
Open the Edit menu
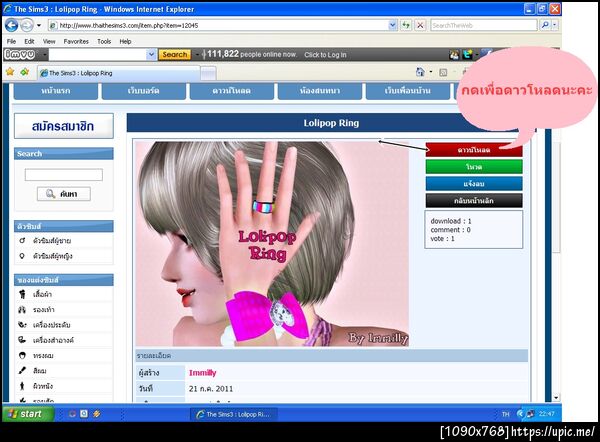(29, 41)
